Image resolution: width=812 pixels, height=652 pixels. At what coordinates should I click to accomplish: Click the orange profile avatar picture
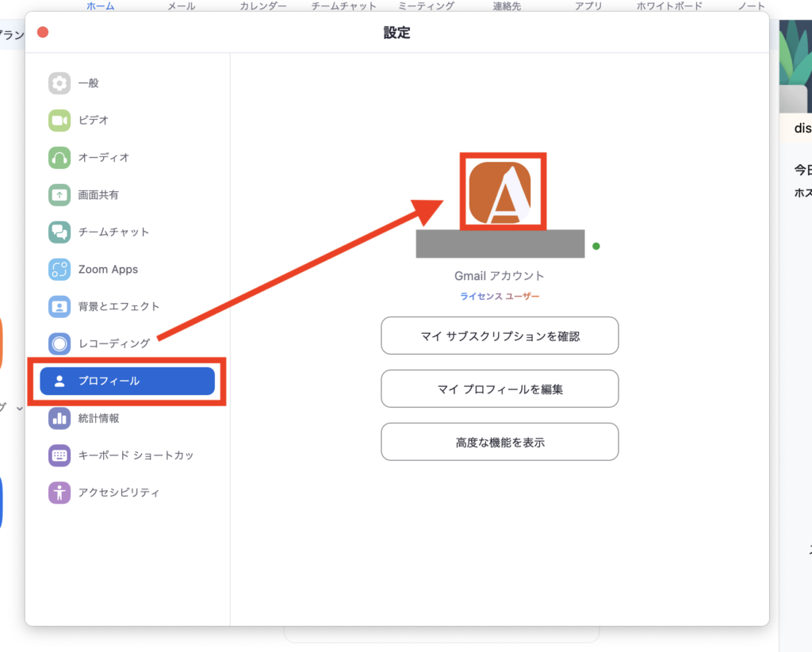(500, 194)
